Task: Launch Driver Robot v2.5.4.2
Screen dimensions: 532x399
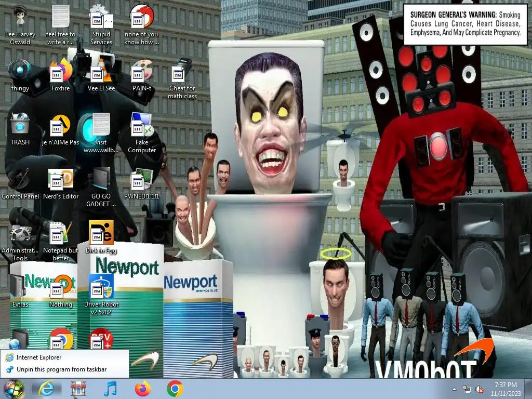Action: (x=101, y=295)
